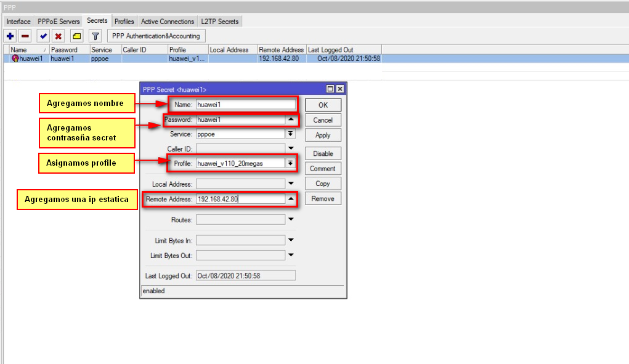This screenshot has height=364, width=629.
Task: Click into the Name input field
Action: (x=245, y=105)
